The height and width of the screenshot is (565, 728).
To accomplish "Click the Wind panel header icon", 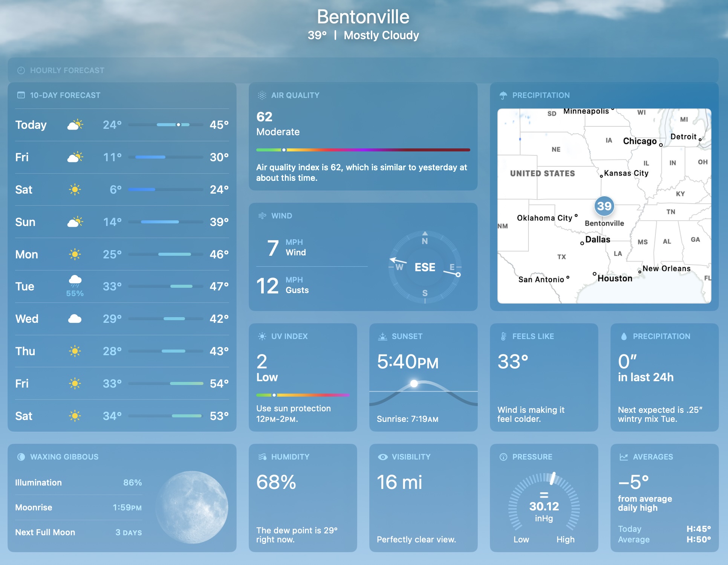I will click(x=262, y=216).
